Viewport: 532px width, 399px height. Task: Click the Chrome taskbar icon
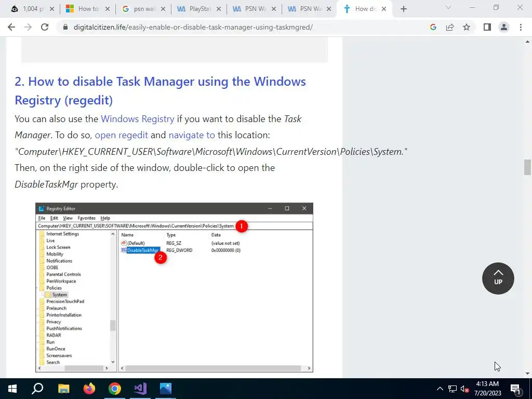point(115,389)
